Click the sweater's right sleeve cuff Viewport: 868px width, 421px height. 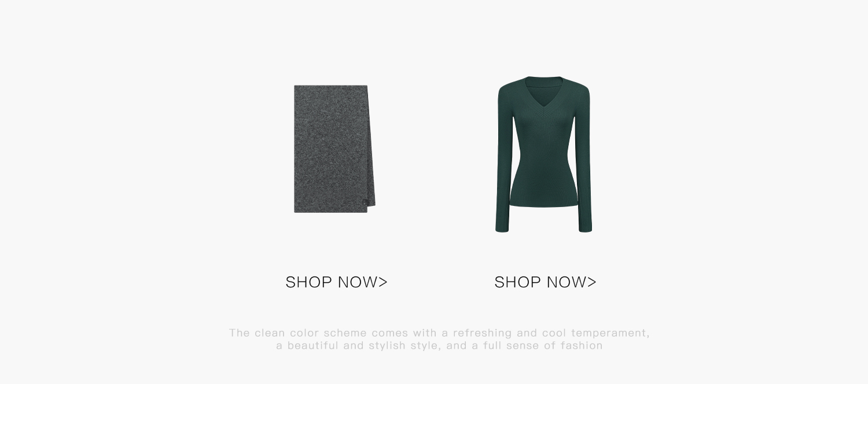point(586,227)
